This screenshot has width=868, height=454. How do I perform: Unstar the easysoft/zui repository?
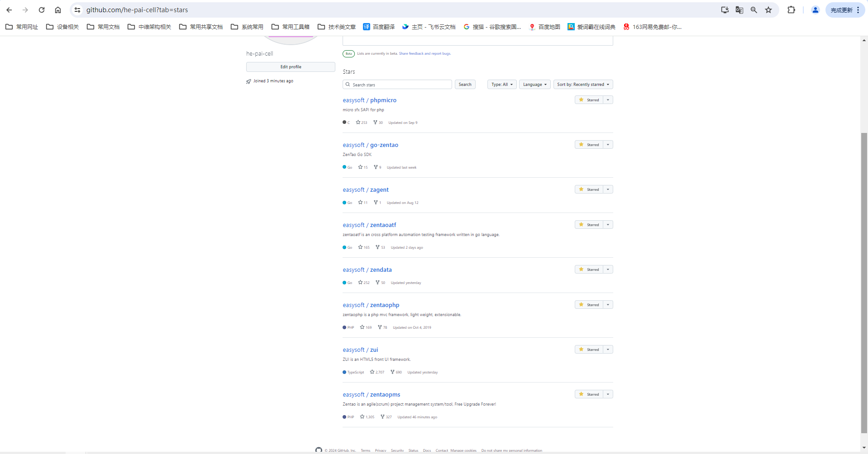[x=589, y=350]
